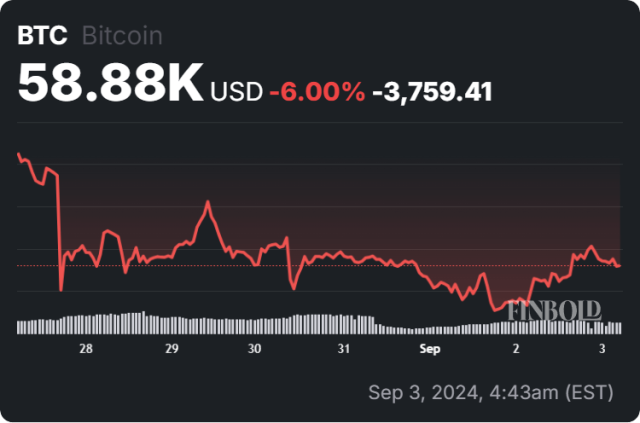Click the volume bars above the 30 label

(255, 325)
